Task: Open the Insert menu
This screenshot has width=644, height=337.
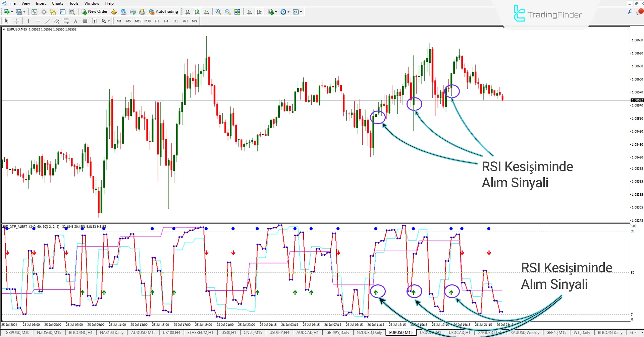Action: pos(41,3)
